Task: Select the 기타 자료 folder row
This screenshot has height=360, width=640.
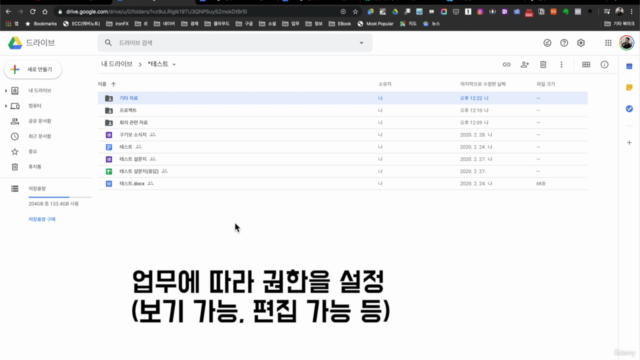Action: pos(342,98)
